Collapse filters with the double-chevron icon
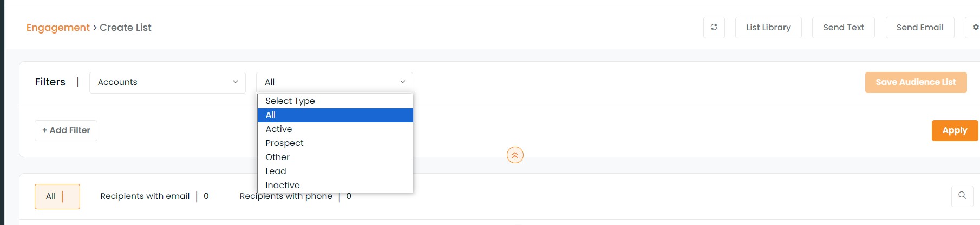980x225 pixels. click(515, 155)
